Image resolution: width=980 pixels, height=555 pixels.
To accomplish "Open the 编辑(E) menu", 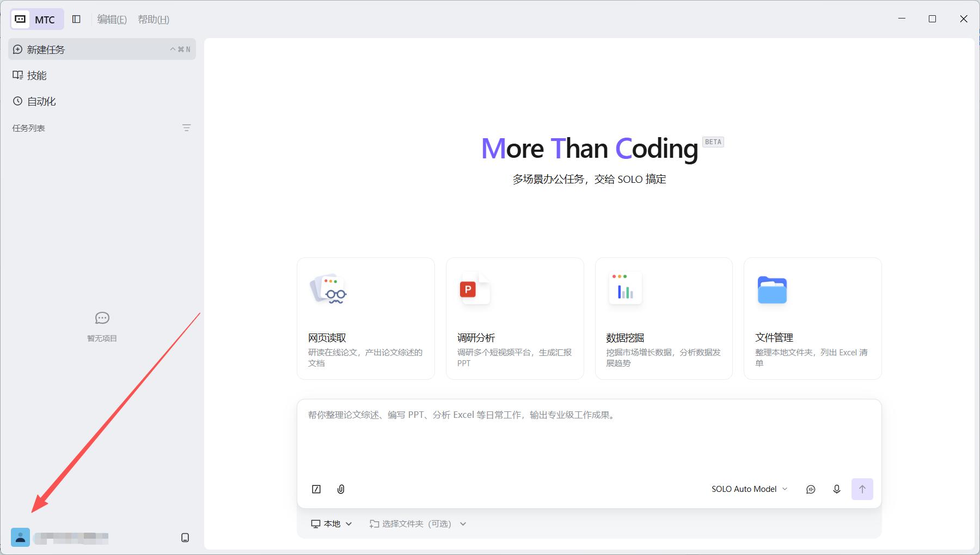I will (x=112, y=20).
